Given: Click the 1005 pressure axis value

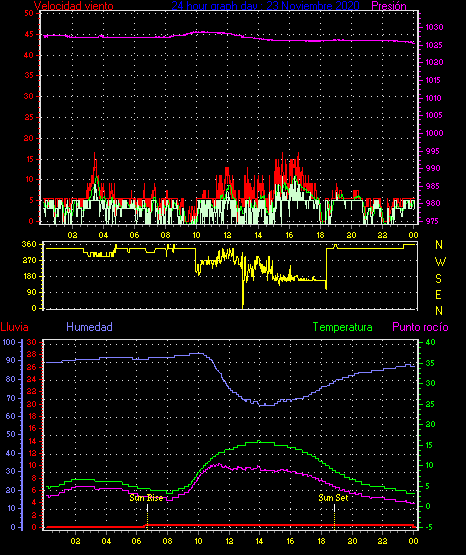Looking at the screenshot, I should pyautogui.click(x=434, y=115).
